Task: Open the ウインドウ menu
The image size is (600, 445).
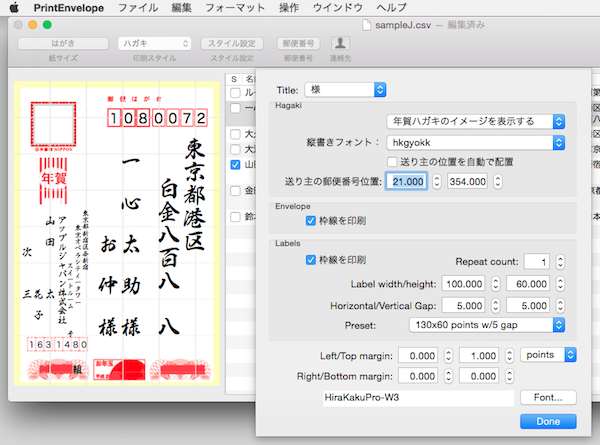Action: pyautogui.click(x=338, y=8)
